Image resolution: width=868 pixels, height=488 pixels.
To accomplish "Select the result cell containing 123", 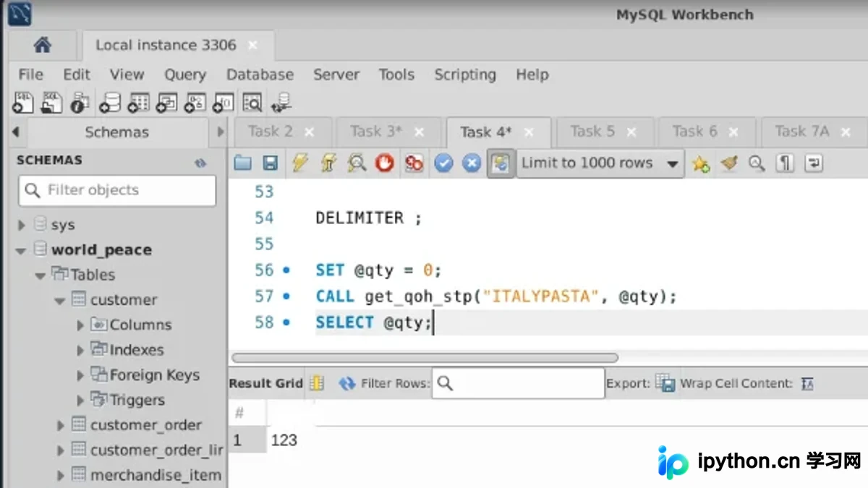I will pos(284,440).
